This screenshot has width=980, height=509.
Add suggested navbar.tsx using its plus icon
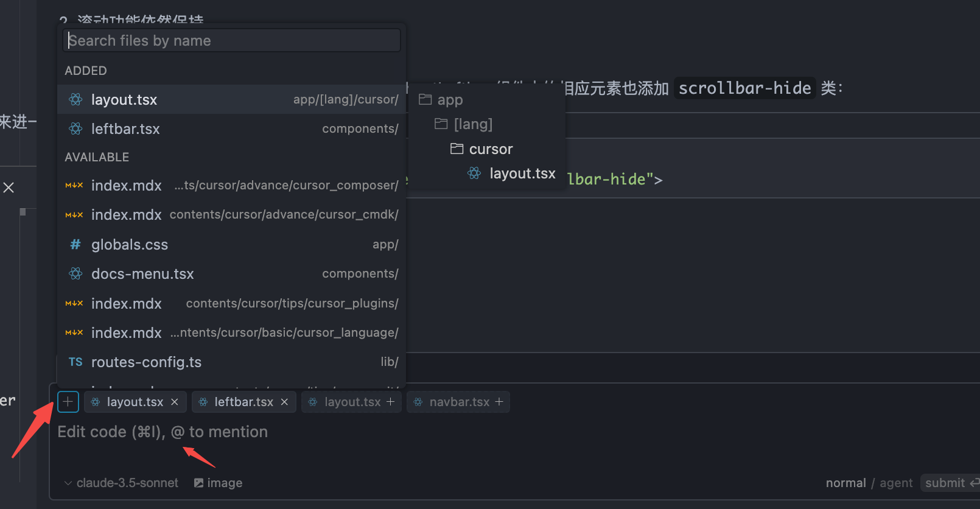click(x=499, y=402)
